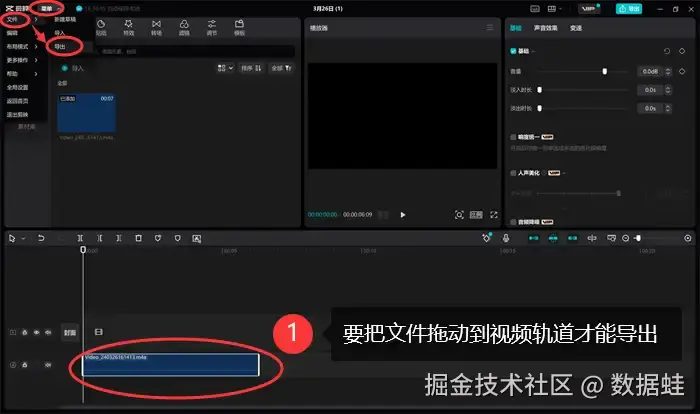This screenshot has height=414, width=700.
Task: Switch to the 变速 tab
Action: [575, 28]
